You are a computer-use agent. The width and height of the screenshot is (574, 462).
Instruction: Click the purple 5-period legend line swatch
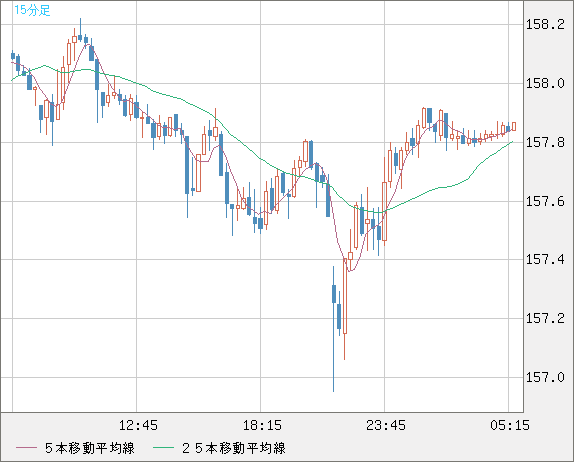27,448
